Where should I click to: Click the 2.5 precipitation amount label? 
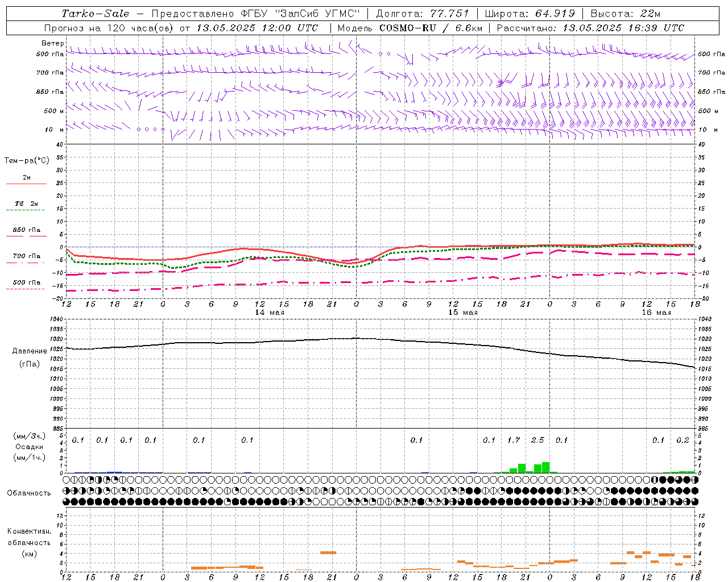click(x=537, y=440)
